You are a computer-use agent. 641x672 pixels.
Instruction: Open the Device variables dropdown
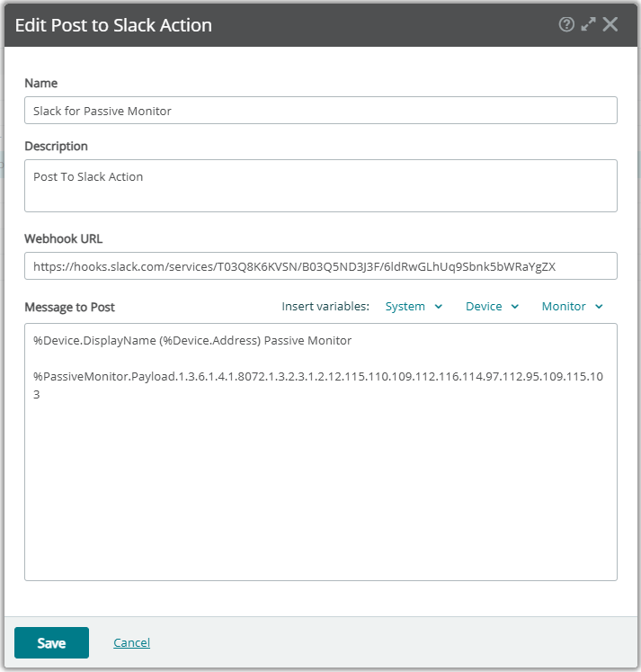[x=492, y=307]
